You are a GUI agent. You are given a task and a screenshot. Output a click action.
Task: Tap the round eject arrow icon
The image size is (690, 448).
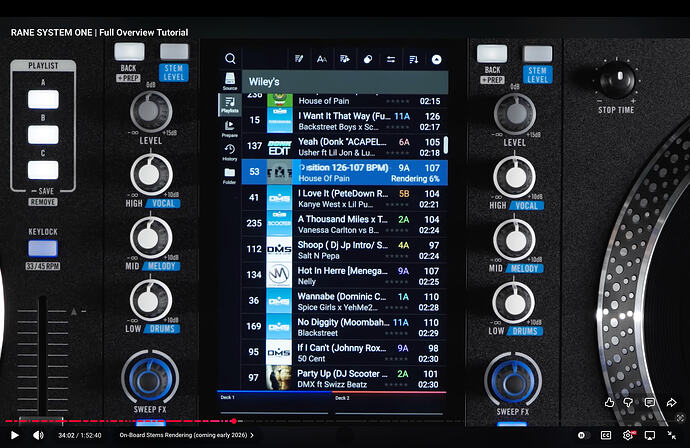(436, 59)
